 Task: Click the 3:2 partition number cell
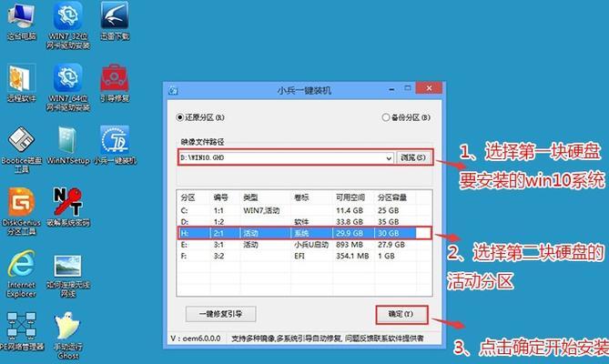[218, 256]
